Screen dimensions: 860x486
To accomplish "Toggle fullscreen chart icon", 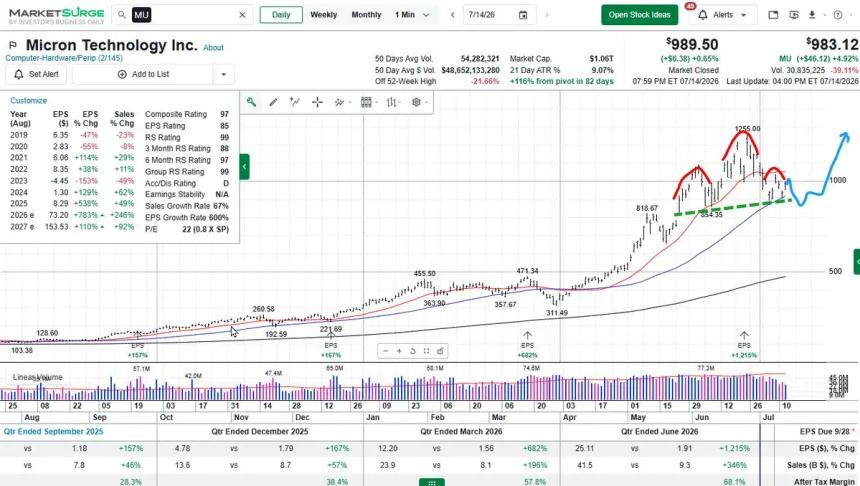I will coord(427,351).
